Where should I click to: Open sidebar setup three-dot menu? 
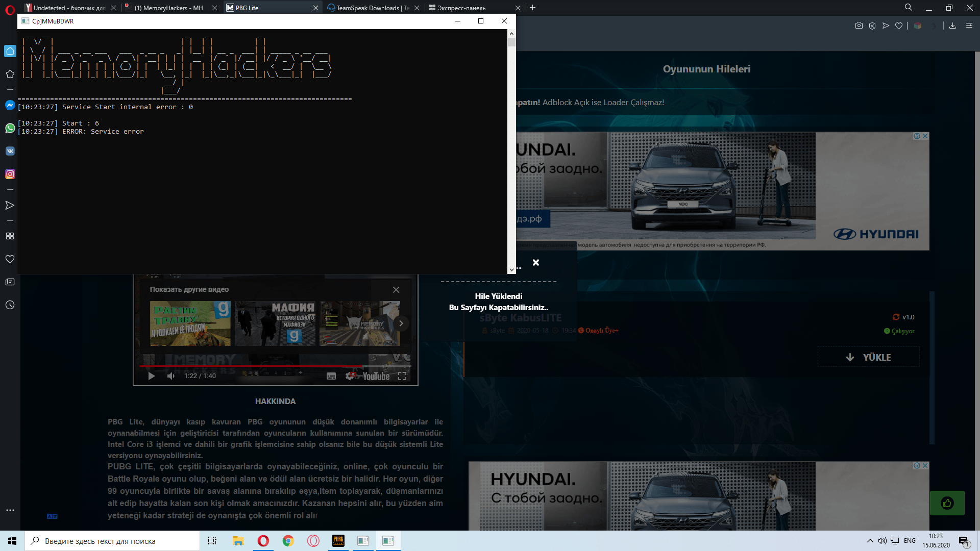(x=10, y=510)
